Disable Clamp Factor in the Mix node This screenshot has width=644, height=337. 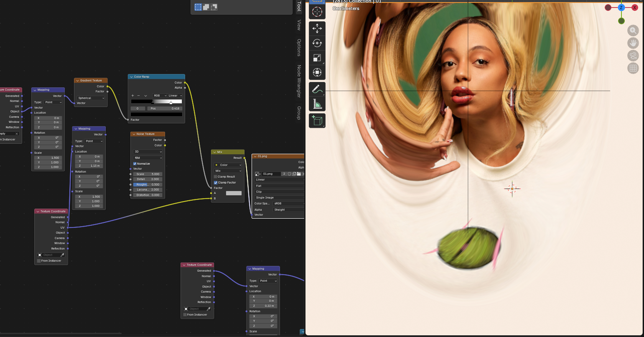(216, 182)
